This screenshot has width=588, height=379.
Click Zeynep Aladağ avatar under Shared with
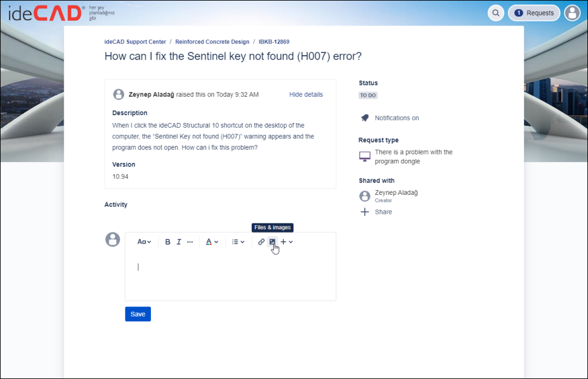[365, 196]
